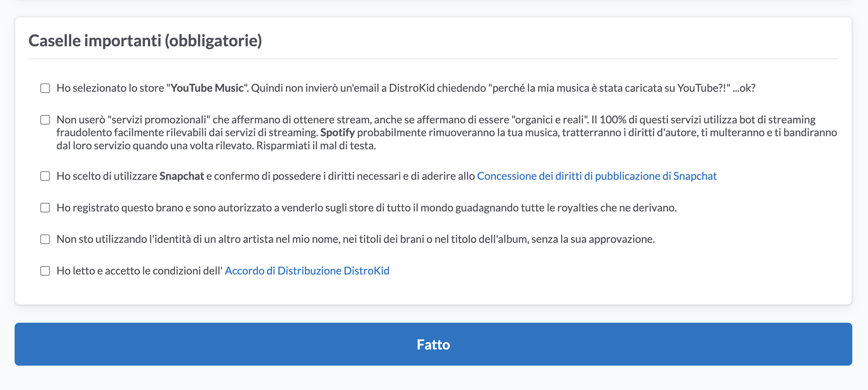The image size is (868, 390).
Task: Click the blue Fatto button
Action: (x=433, y=344)
